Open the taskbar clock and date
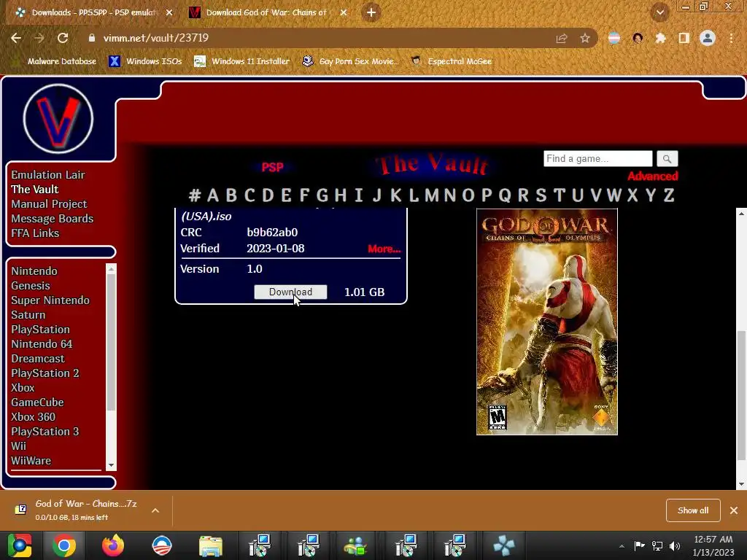Image resolution: width=747 pixels, height=560 pixels. tap(713, 545)
